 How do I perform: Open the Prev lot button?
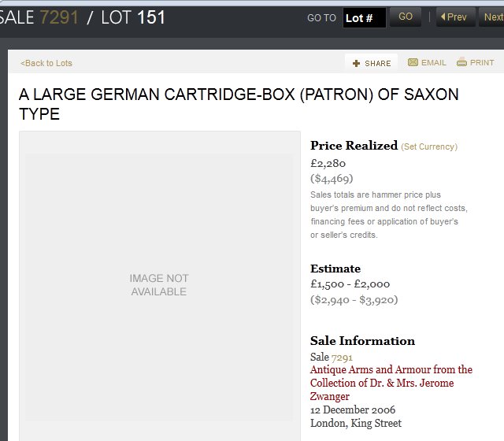pyautogui.click(x=455, y=17)
